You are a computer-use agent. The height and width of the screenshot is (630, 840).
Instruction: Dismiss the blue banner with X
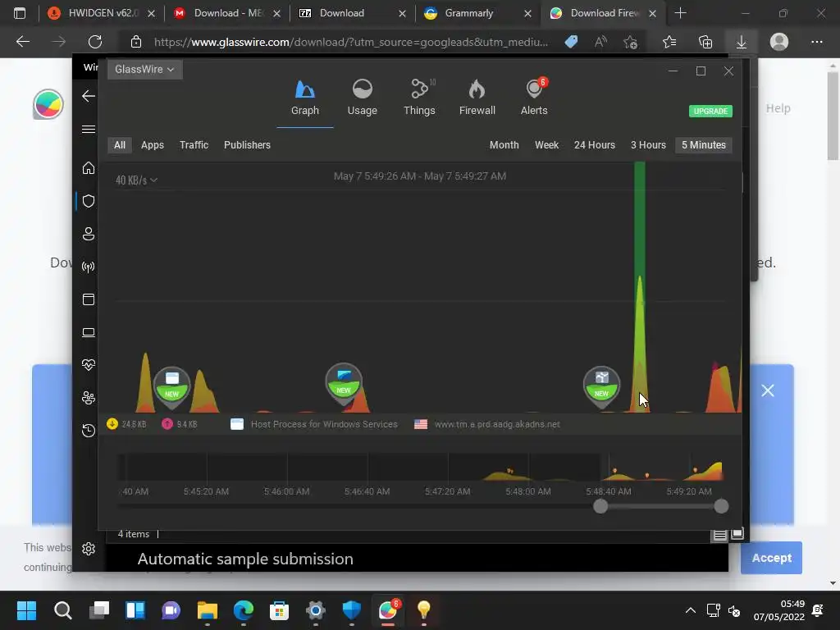(768, 390)
